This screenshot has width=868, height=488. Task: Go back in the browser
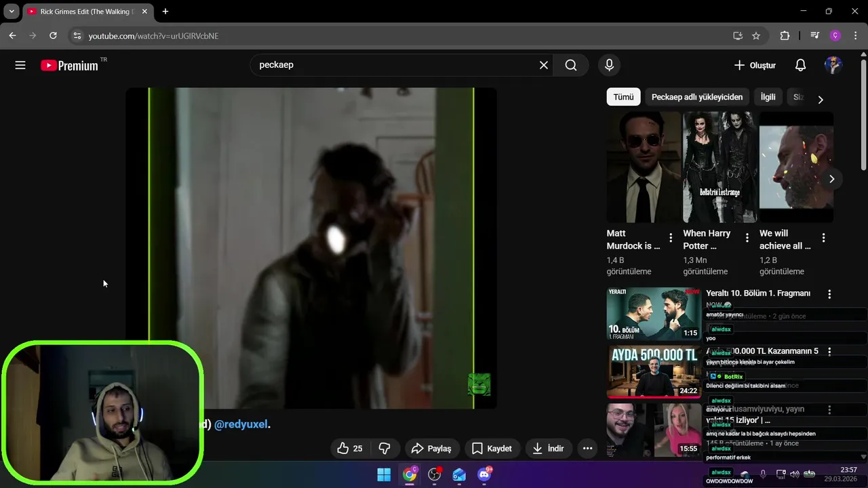click(12, 35)
